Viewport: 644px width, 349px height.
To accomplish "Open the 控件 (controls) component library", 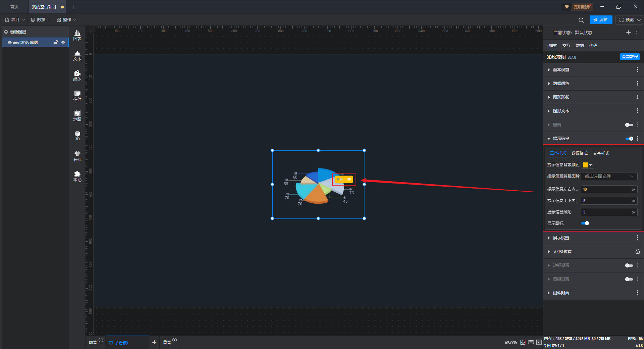I will click(x=77, y=96).
